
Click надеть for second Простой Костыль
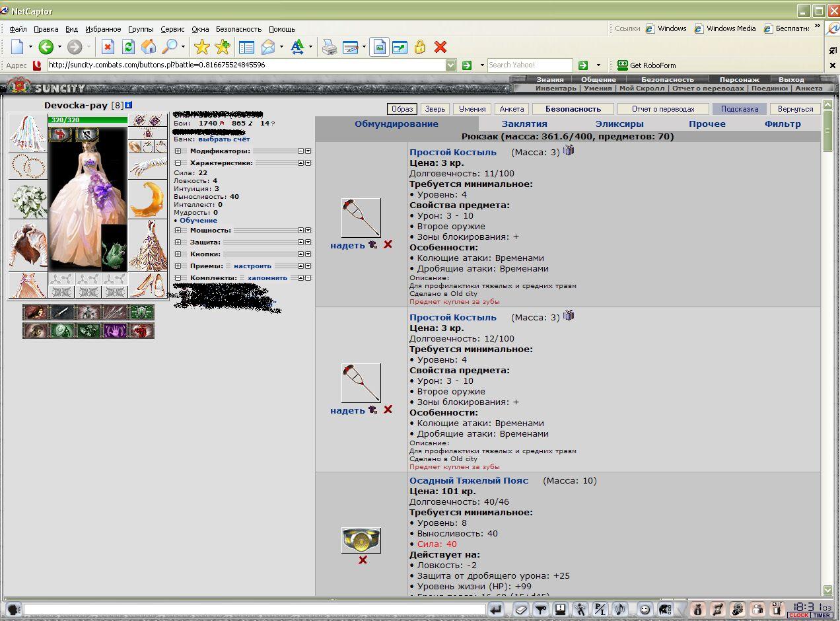click(x=347, y=410)
